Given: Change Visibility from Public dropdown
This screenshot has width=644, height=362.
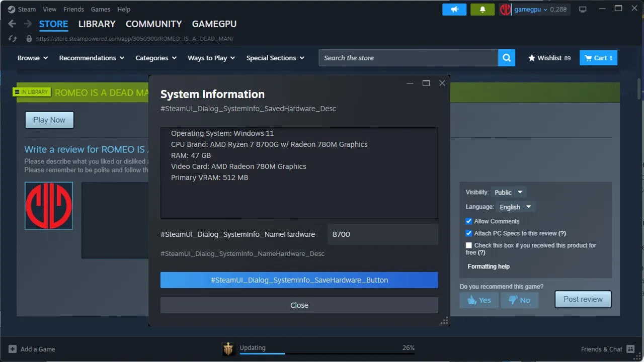Looking at the screenshot, I should pyautogui.click(x=509, y=192).
